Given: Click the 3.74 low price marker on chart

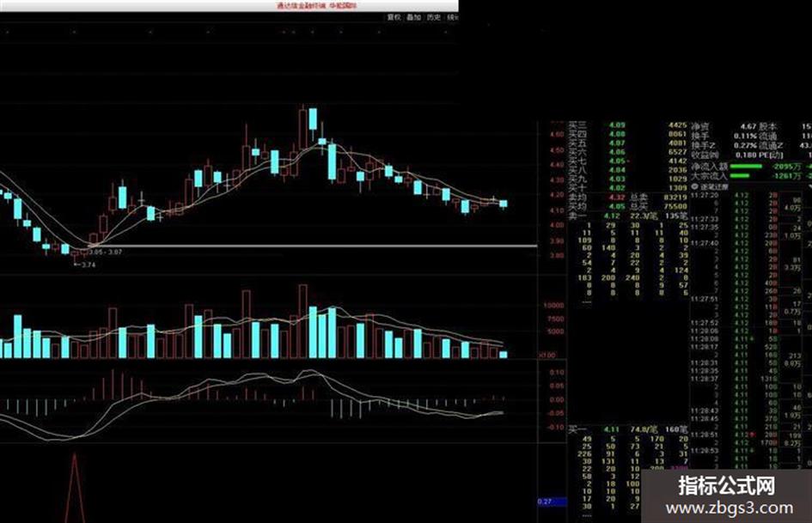Looking at the screenshot, I should pos(86,265).
